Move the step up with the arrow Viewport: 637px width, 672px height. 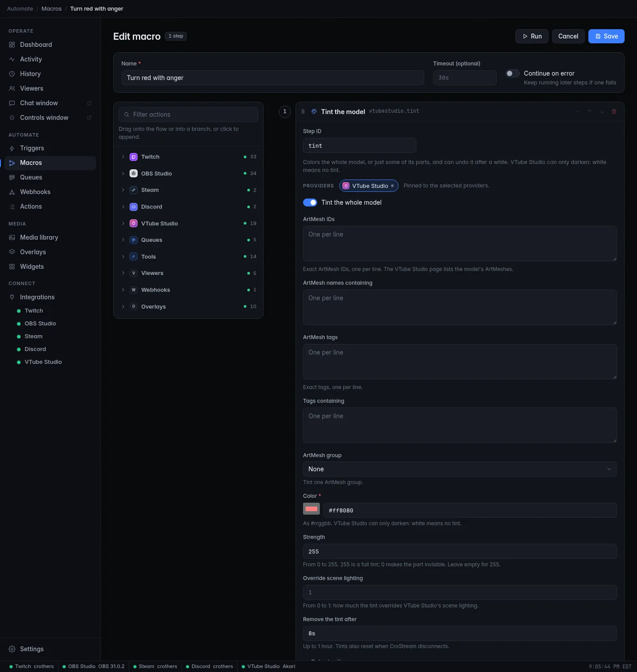[590, 111]
